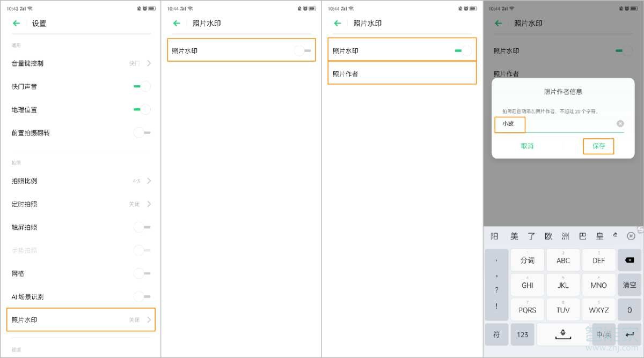Expand the 音量键控制 setting
The image size is (644, 358).
(x=80, y=63)
